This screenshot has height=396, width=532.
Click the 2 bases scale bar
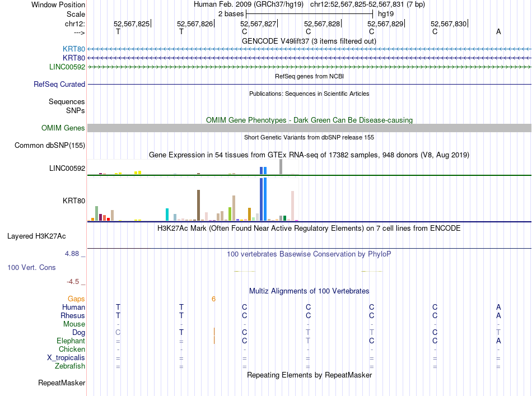click(310, 14)
